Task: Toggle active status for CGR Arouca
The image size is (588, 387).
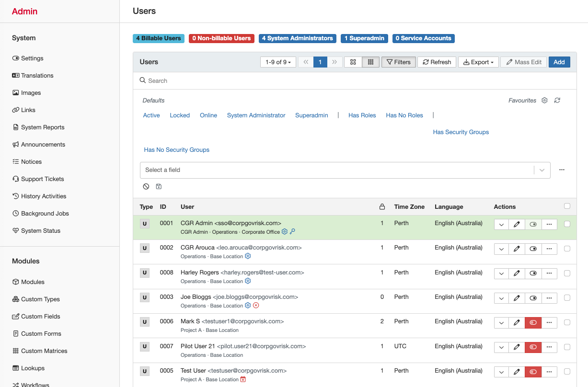Action: (533, 249)
